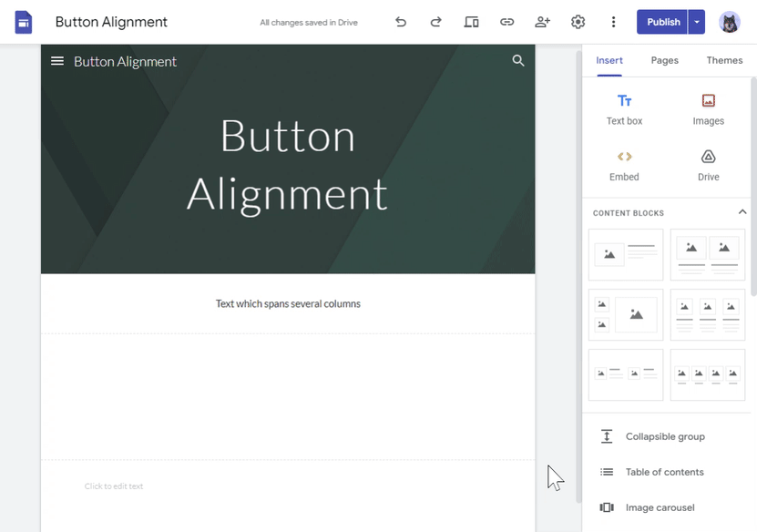Open the Publish dropdown arrow
The image size is (757, 532).
(x=697, y=22)
